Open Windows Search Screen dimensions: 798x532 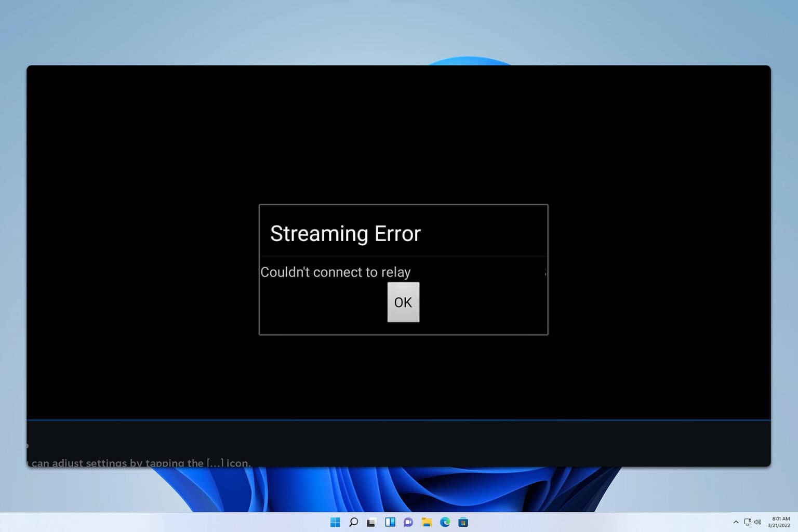tap(354, 522)
